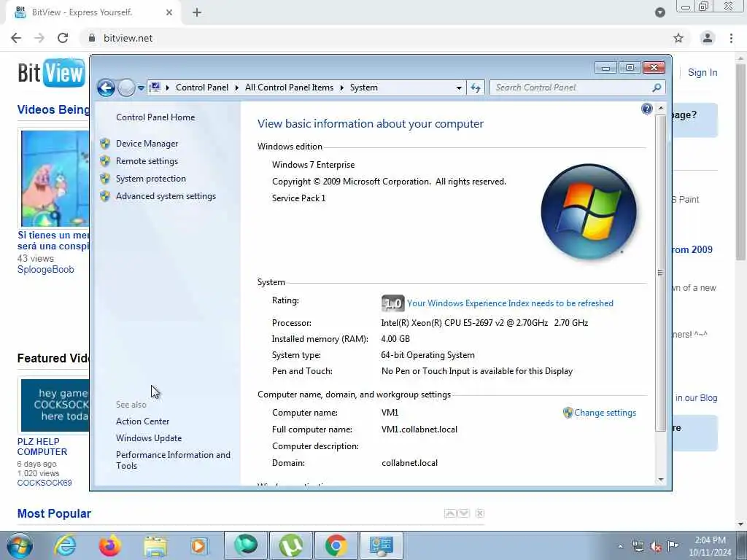The height and width of the screenshot is (560, 747).
Task: Click the 1.0 experience rating badge
Action: (392, 303)
